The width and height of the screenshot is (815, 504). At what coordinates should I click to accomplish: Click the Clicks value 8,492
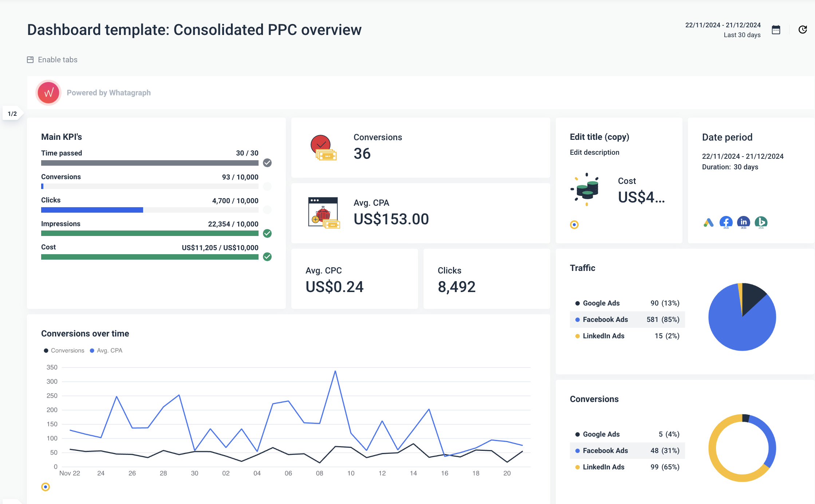[457, 287]
